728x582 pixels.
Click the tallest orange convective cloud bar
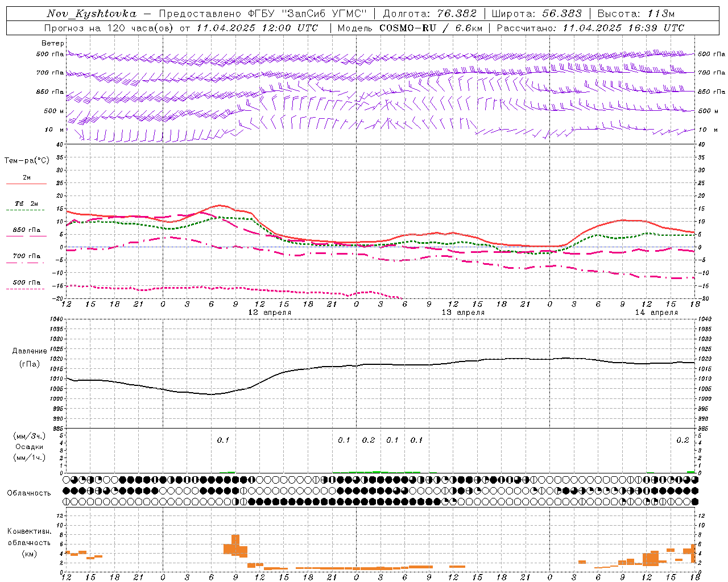pos(235,544)
